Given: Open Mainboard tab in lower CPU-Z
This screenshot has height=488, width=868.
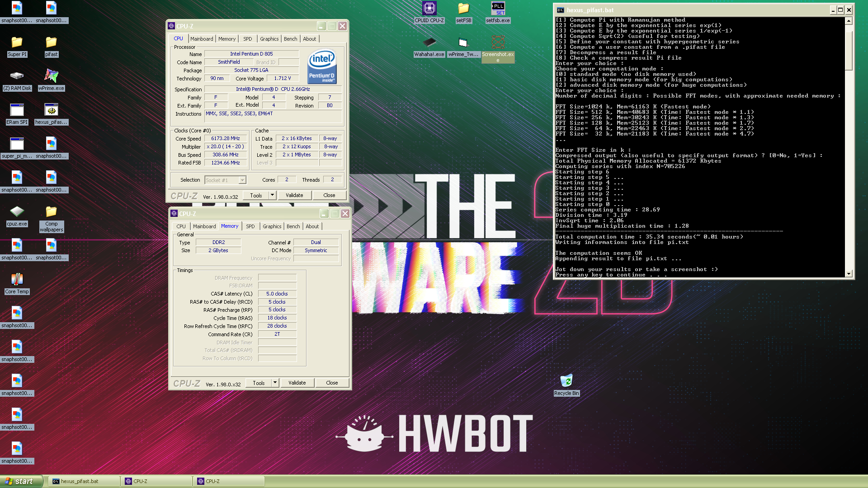Looking at the screenshot, I should tap(204, 226).
